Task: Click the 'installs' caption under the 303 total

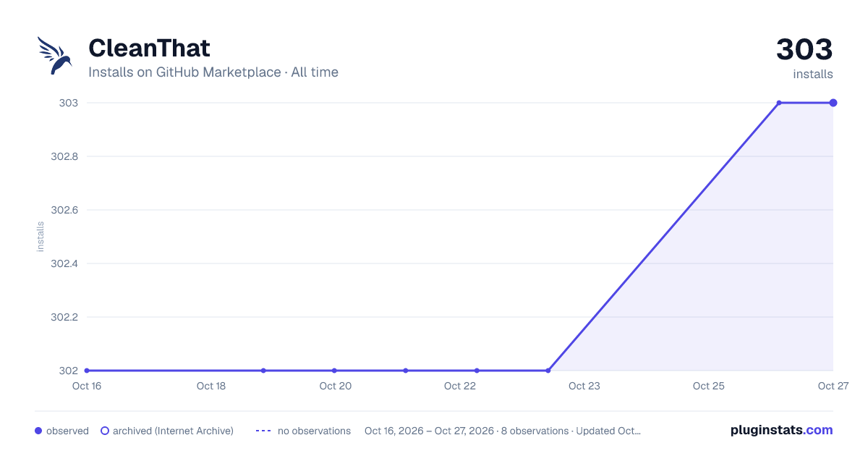Action: (813, 74)
